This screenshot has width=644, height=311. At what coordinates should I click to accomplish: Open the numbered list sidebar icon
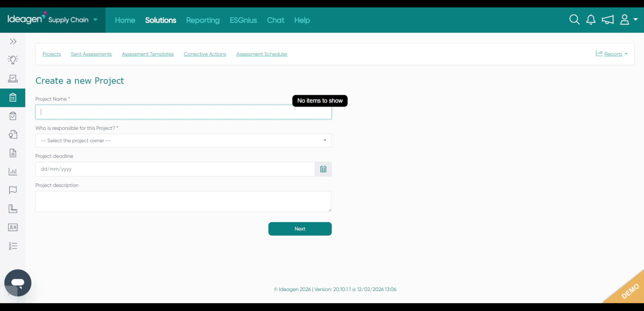tap(13, 246)
